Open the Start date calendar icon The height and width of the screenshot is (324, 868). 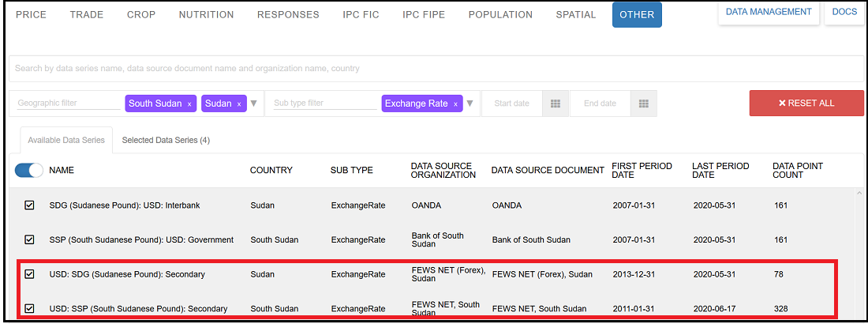(x=555, y=104)
